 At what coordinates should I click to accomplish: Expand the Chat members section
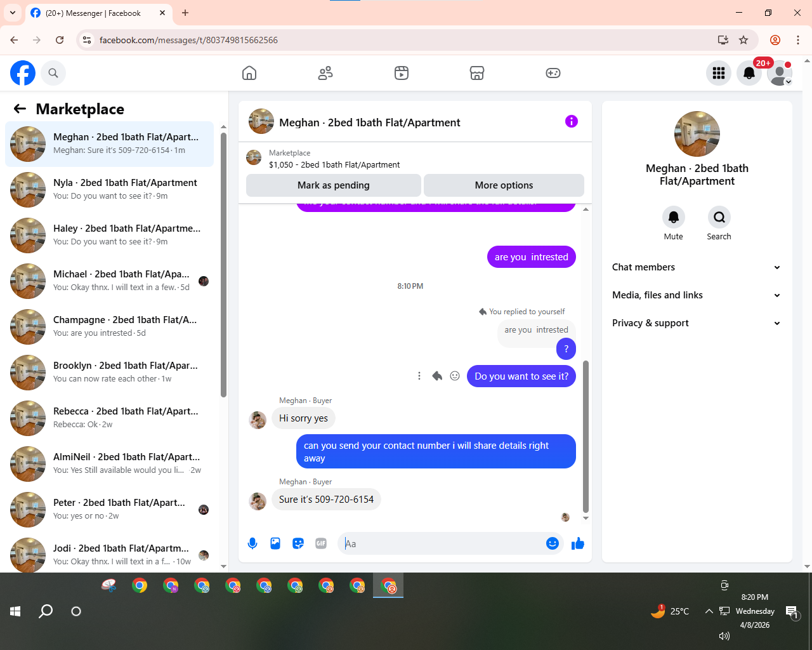click(697, 267)
